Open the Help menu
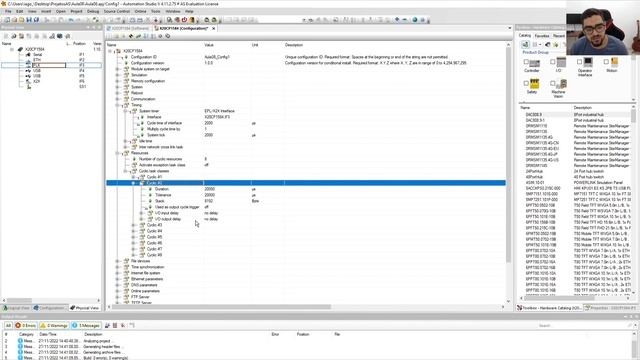The width and height of the screenshot is (640, 360). pyautogui.click(x=189, y=11)
